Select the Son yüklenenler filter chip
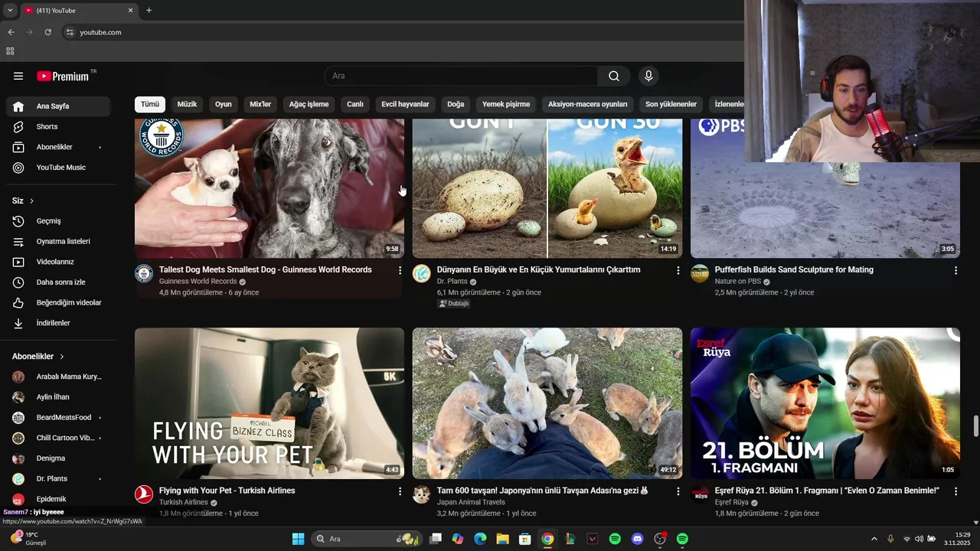The image size is (980, 551). tap(671, 104)
